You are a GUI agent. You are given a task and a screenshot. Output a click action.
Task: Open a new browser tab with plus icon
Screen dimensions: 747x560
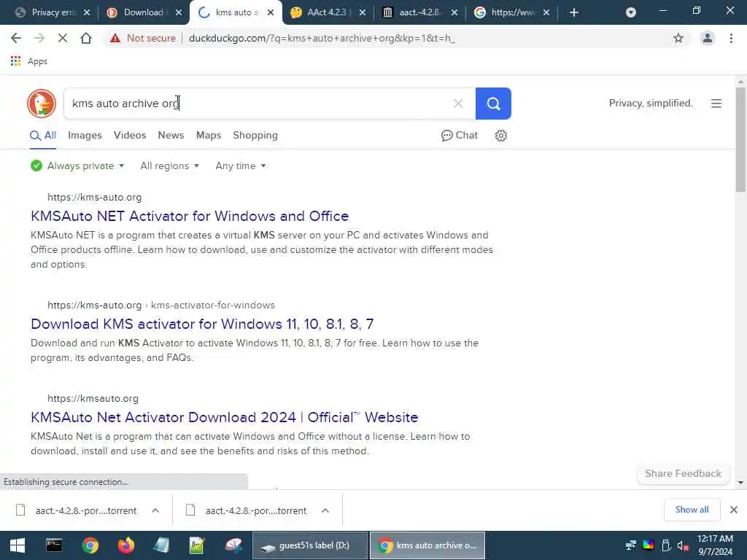click(574, 12)
